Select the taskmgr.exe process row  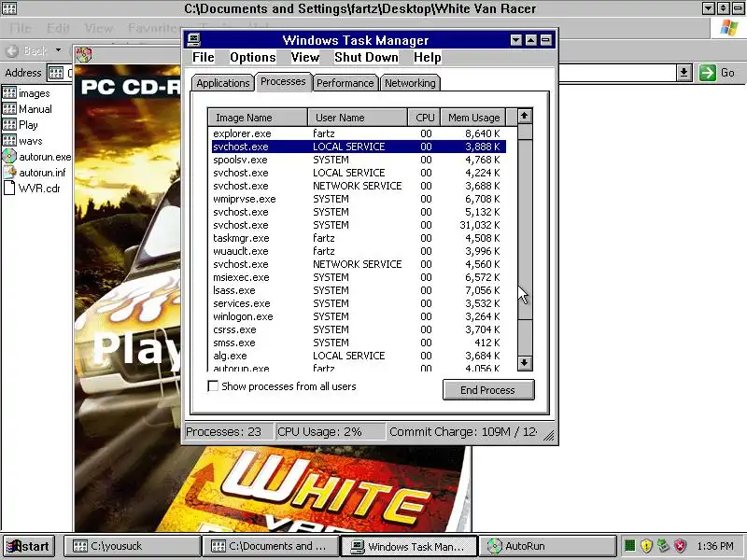(x=359, y=238)
